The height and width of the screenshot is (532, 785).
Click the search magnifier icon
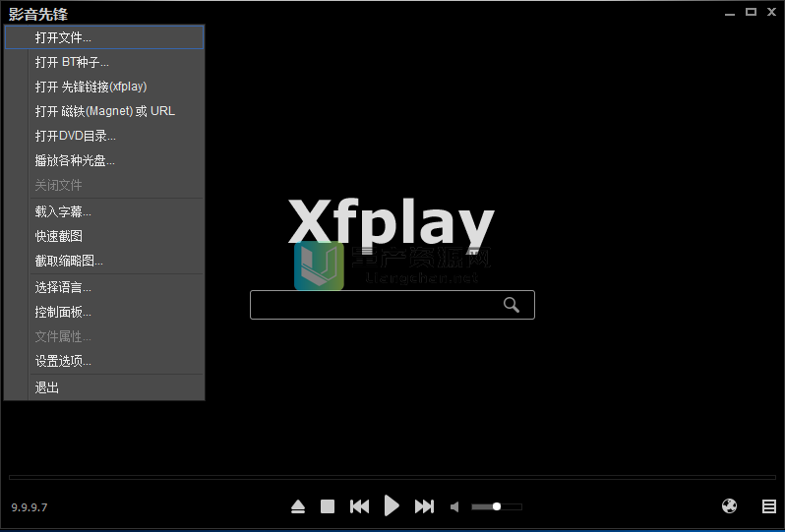pyautogui.click(x=512, y=305)
